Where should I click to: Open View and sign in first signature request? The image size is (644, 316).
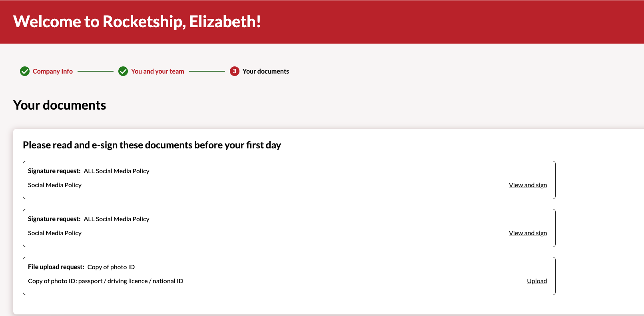(x=528, y=185)
